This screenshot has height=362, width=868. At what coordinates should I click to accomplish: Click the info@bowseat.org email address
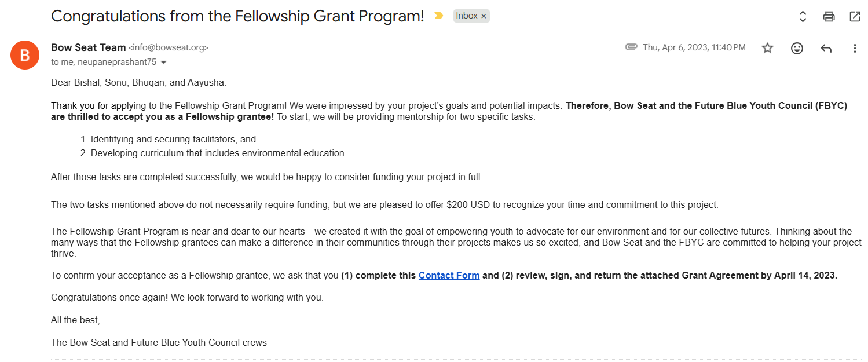click(x=168, y=48)
